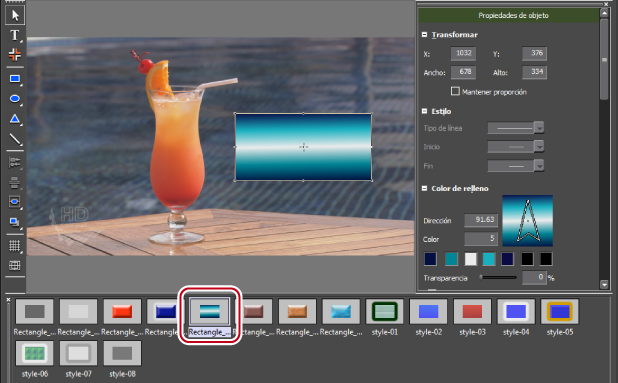Click properties panel scroll down arrow
The image size is (618, 383).
604,284
